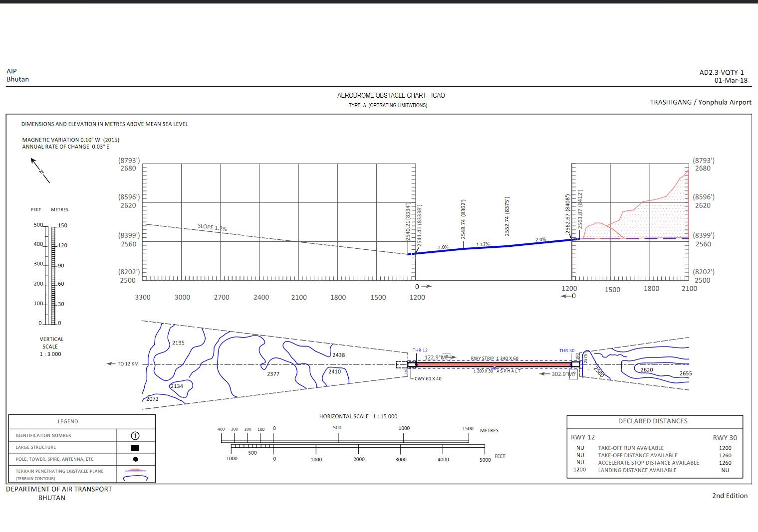
Task: Click the red asphalt runway strip
Action: tap(493, 365)
